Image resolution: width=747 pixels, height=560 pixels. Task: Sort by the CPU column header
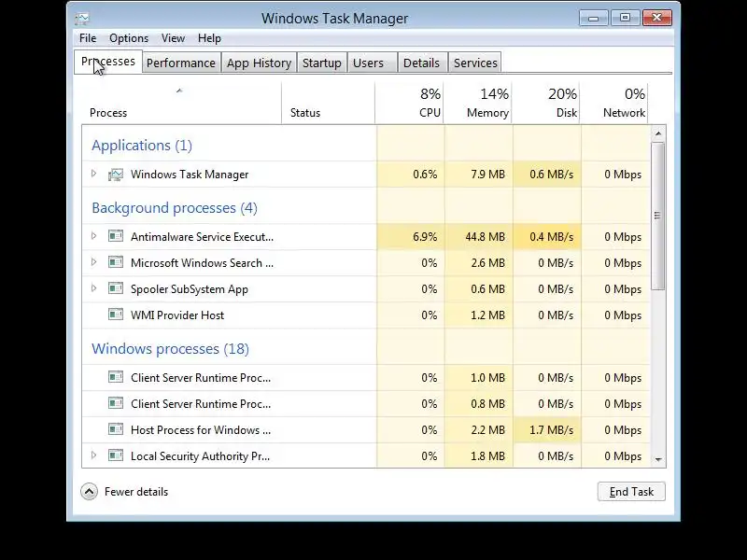point(410,103)
